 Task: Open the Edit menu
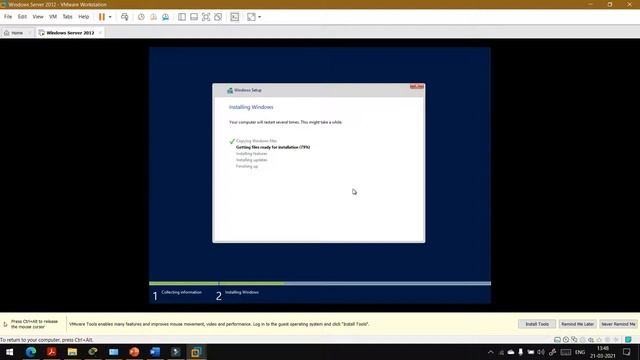click(x=22, y=17)
